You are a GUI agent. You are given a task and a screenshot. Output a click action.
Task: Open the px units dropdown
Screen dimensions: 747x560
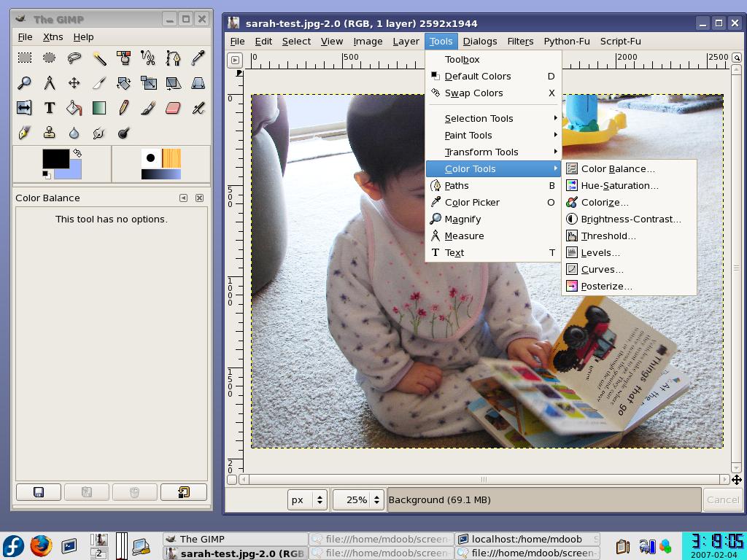pos(307,499)
